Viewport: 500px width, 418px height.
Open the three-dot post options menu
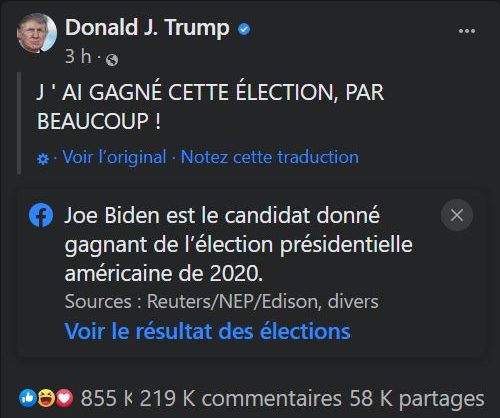coord(467,31)
